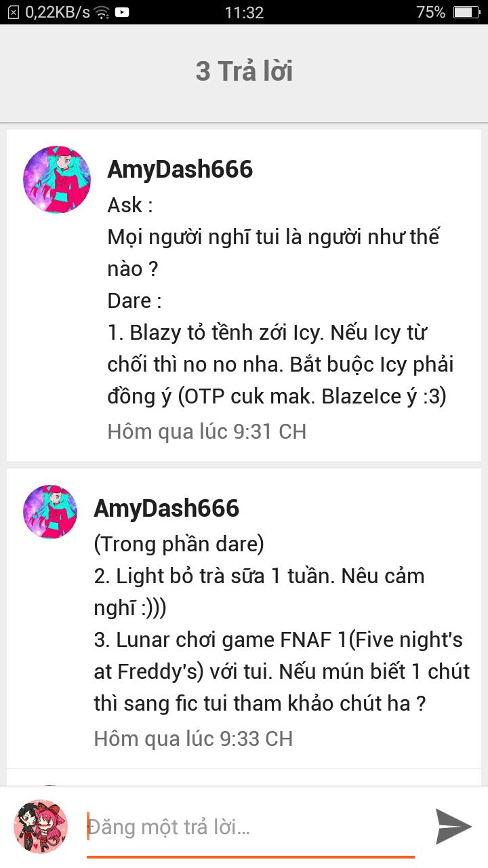Screen dimensions: 488x868
Task: Tap the send reply arrow icon
Action: pyautogui.click(x=453, y=826)
